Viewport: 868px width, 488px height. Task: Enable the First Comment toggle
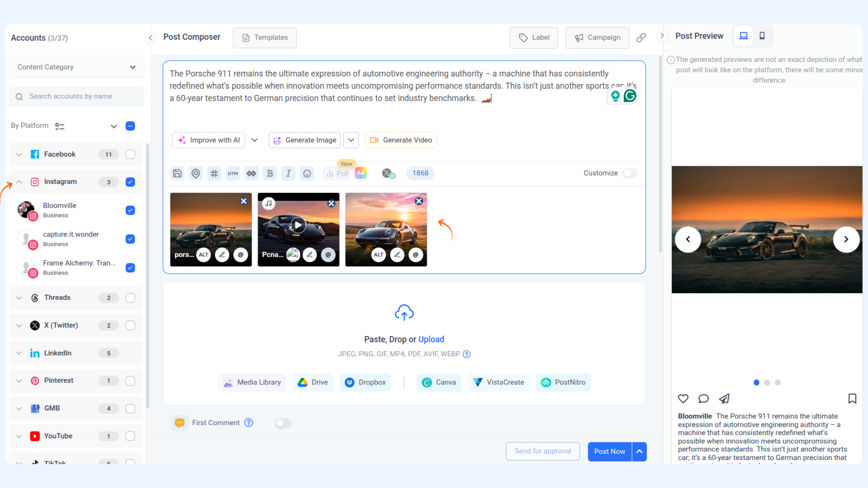(283, 423)
